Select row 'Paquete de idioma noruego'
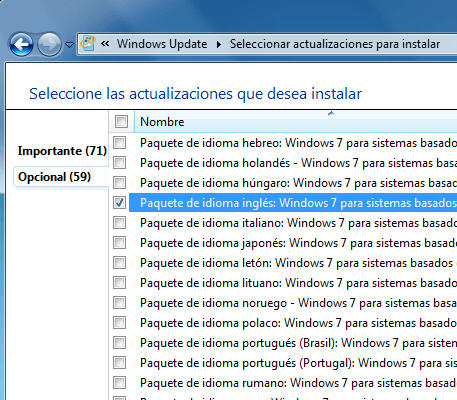 coord(293,303)
